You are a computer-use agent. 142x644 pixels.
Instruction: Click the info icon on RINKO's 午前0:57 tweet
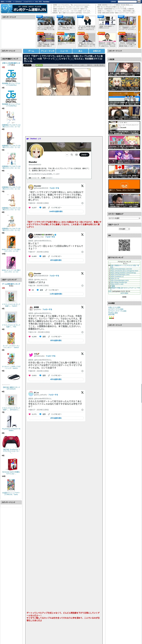[x=83, y=252]
